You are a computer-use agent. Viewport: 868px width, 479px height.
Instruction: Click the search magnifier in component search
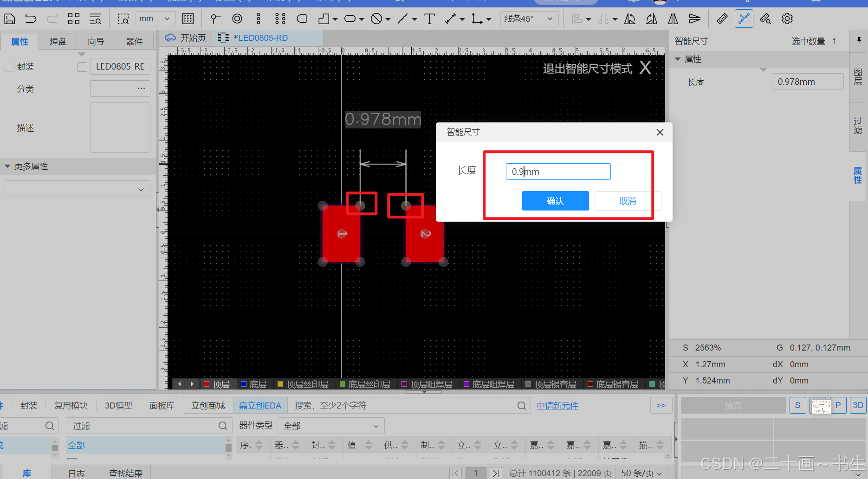coord(522,406)
